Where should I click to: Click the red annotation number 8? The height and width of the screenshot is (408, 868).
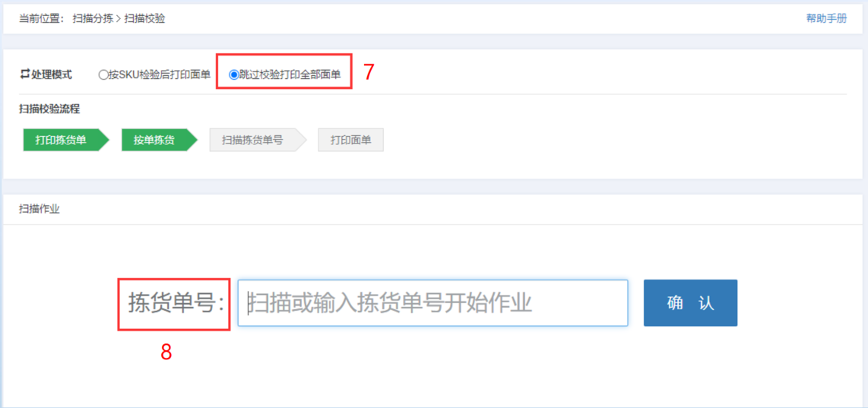(x=166, y=352)
